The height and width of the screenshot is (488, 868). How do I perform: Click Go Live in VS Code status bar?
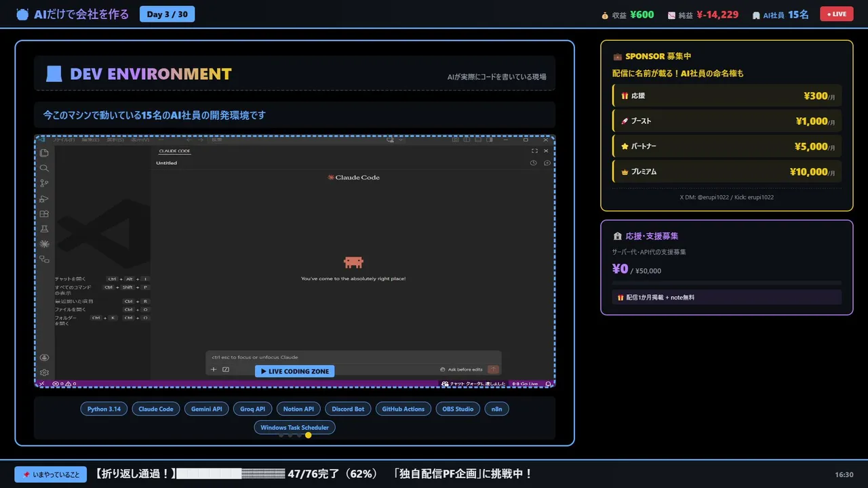pos(525,384)
